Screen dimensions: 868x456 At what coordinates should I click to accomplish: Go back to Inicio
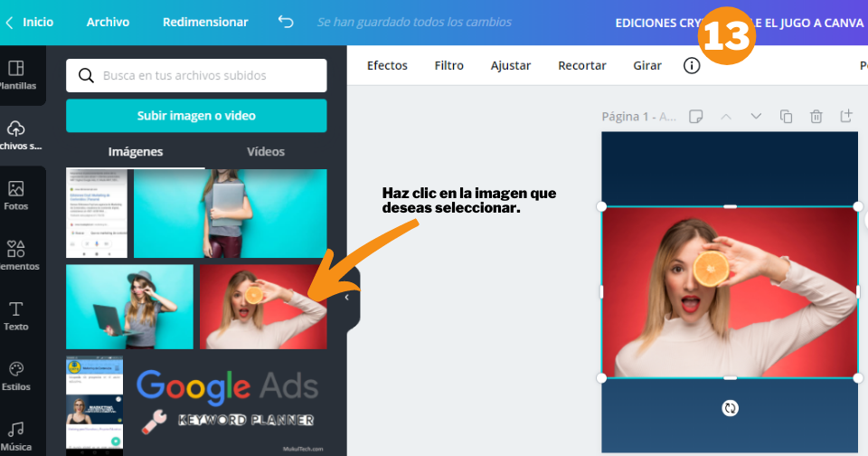tap(30, 22)
